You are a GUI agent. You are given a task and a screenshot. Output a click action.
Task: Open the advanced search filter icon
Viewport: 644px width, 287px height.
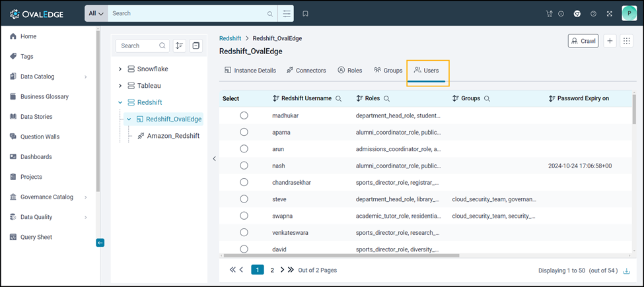(x=286, y=14)
